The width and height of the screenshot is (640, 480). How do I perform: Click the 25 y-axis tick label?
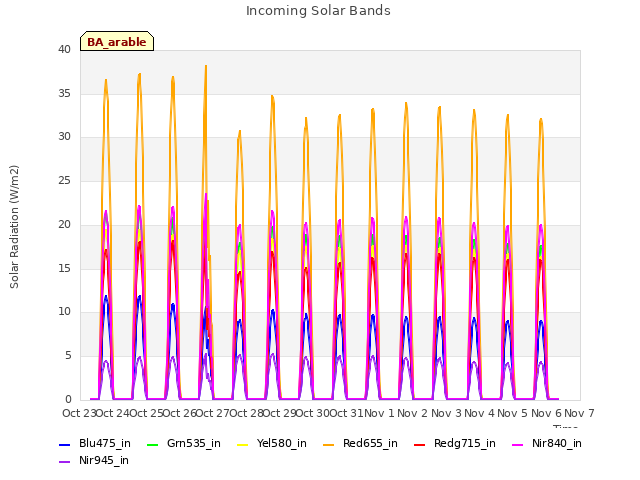coord(64,180)
